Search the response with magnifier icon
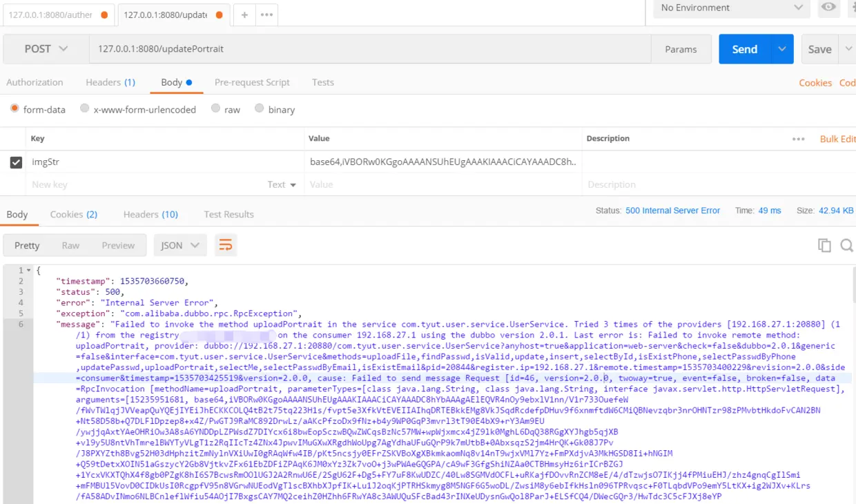 pos(846,245)
